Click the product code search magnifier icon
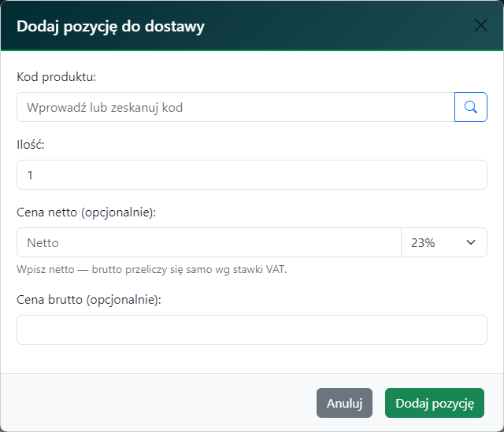The height and width of the screenshot is (432, 504). point(471,107)
